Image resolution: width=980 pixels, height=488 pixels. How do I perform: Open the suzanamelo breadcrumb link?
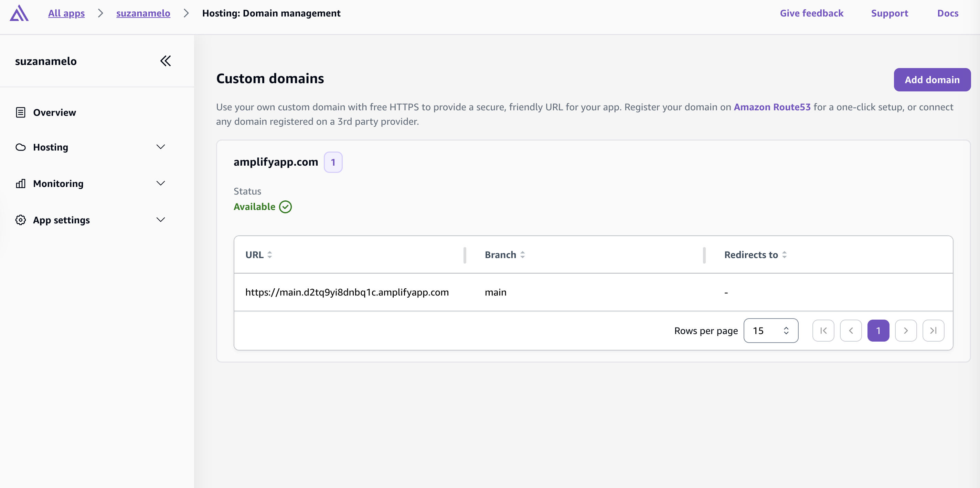(143, 13)
